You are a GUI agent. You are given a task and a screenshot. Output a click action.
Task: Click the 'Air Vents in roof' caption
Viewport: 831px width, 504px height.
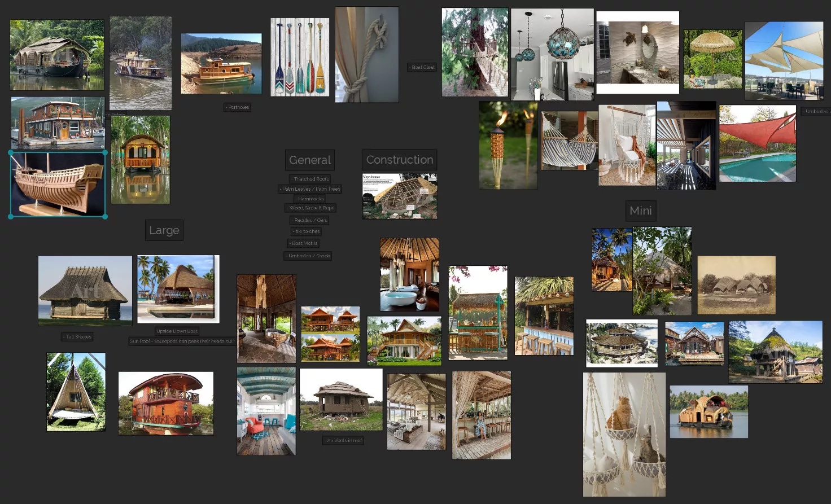(344, 440)
